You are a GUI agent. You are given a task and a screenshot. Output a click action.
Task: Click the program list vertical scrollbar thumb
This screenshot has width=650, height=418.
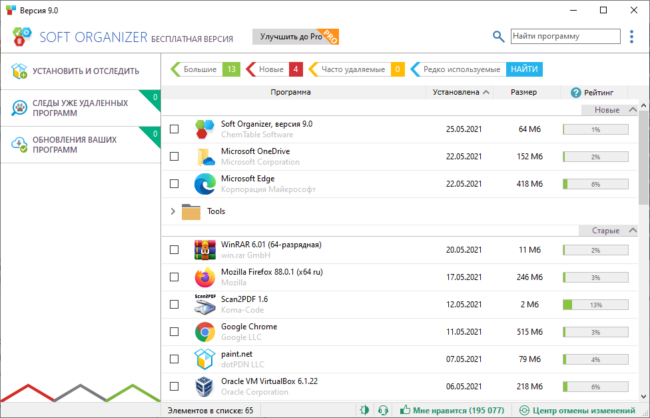[x=644, y=158]
